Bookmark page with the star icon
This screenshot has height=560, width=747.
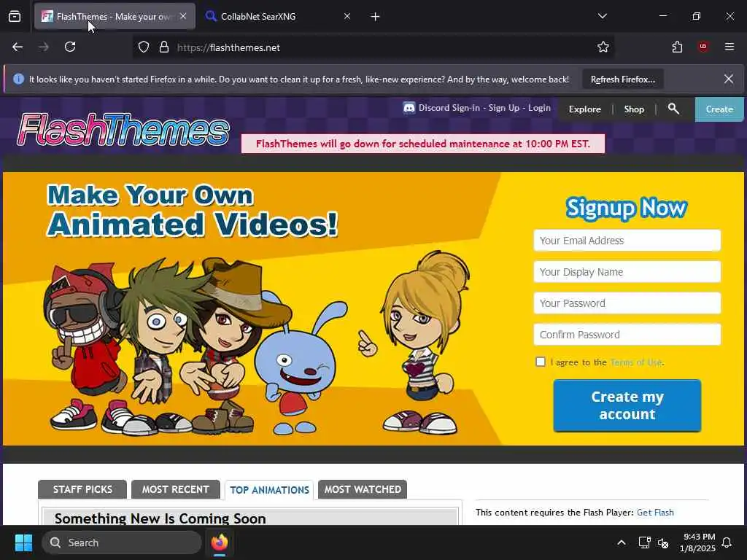click(603, 47)
